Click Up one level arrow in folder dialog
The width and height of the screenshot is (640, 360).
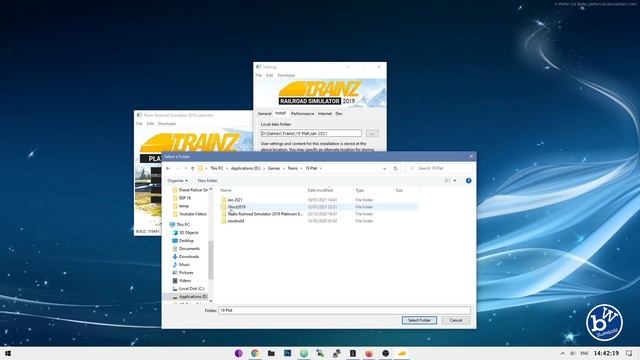193,168
